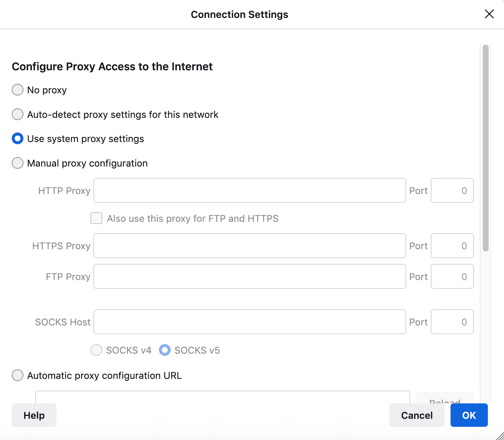This screenshot has width=504, height=440.
Task: Check Also use this proxy for FTP and HTTPS
Action: pyautogui.click(x=96, y=218)
